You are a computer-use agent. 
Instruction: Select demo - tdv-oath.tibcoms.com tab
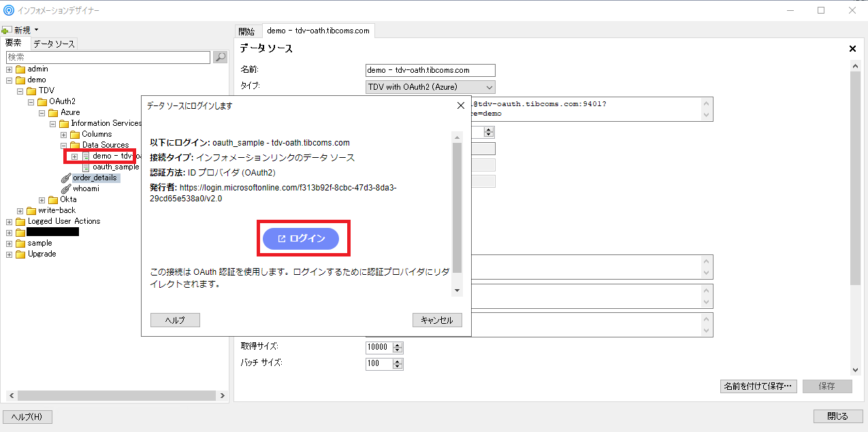[318, 31]
